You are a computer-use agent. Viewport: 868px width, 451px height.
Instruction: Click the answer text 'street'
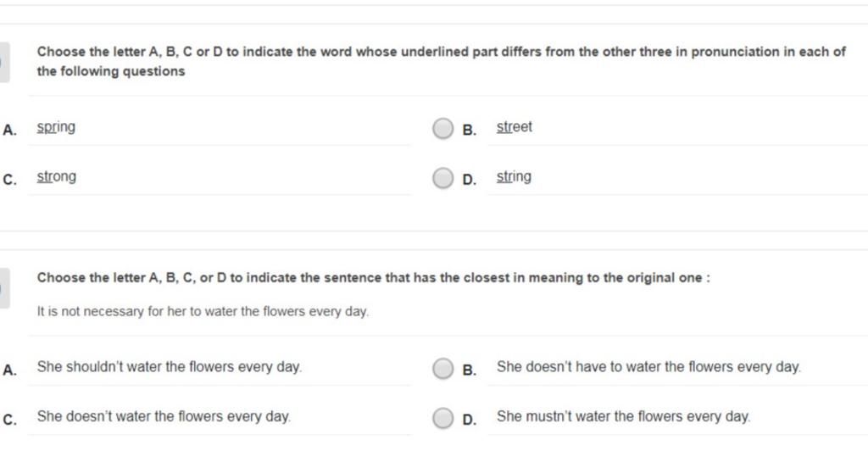coord(515,127)
